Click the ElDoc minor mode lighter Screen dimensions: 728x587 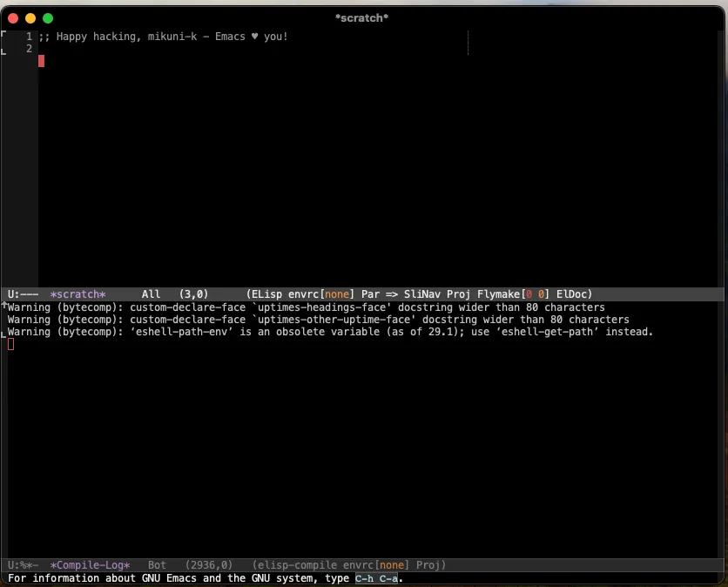point(574,294)
